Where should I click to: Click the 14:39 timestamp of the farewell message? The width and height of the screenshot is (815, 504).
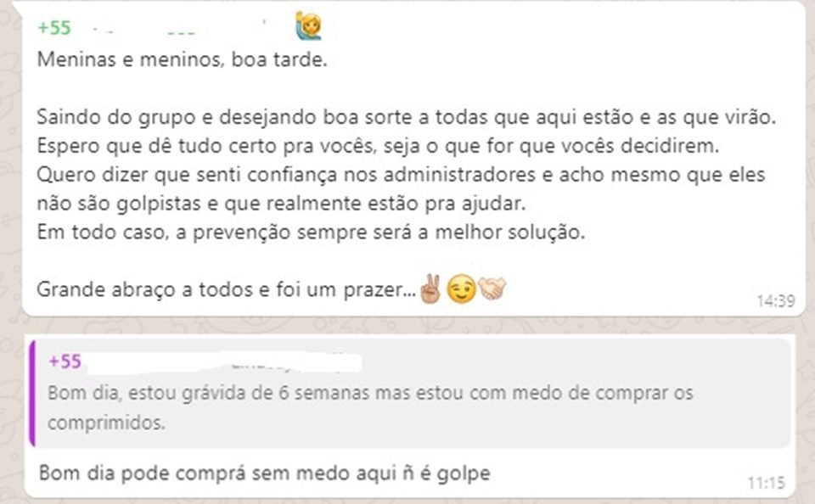point(776,300)
